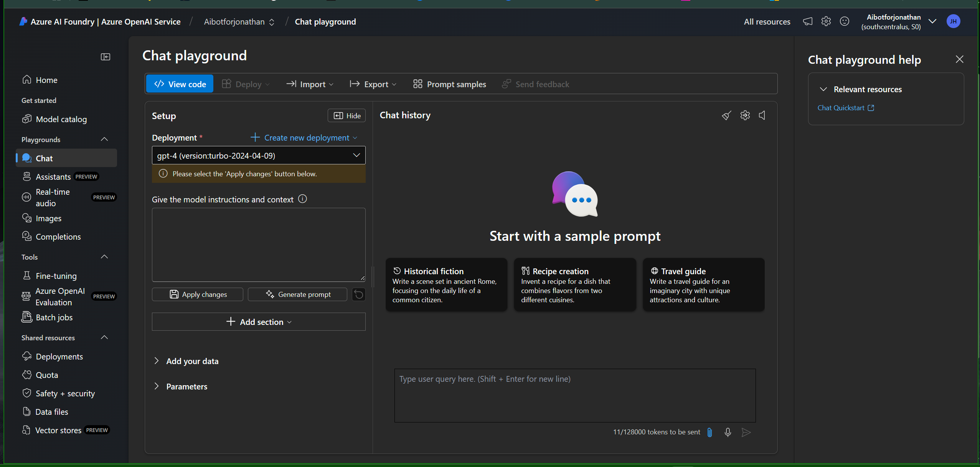Open chat session settings gear above chat history
Viewport: 980px width, 467px height.
click(745, 115)
